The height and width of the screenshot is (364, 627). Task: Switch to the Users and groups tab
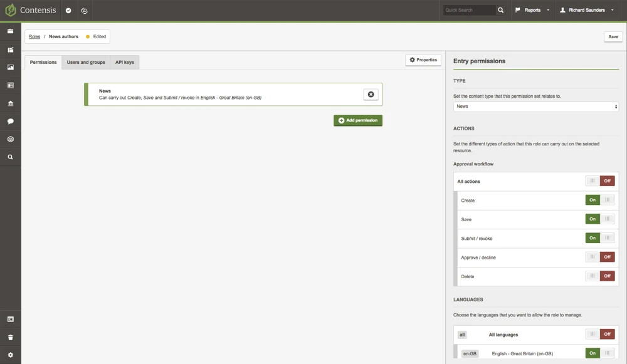[x=86, y=62]
